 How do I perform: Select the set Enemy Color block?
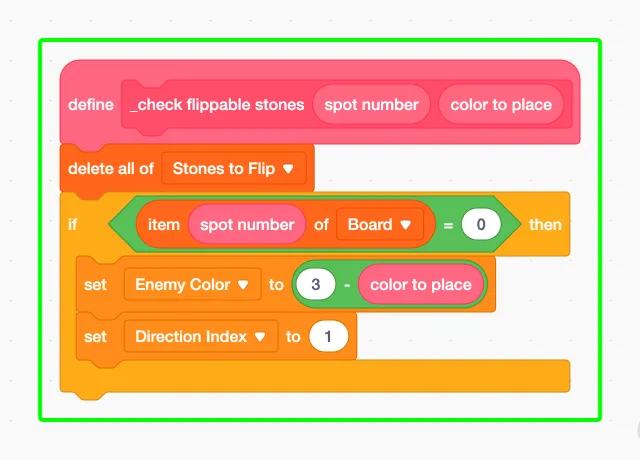click(x=96, y=284)
